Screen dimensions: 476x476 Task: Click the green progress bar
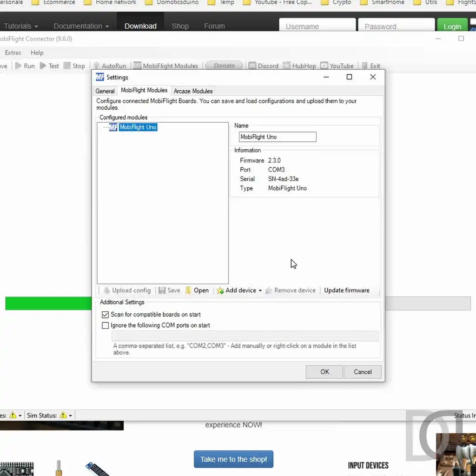pos(48,304)
